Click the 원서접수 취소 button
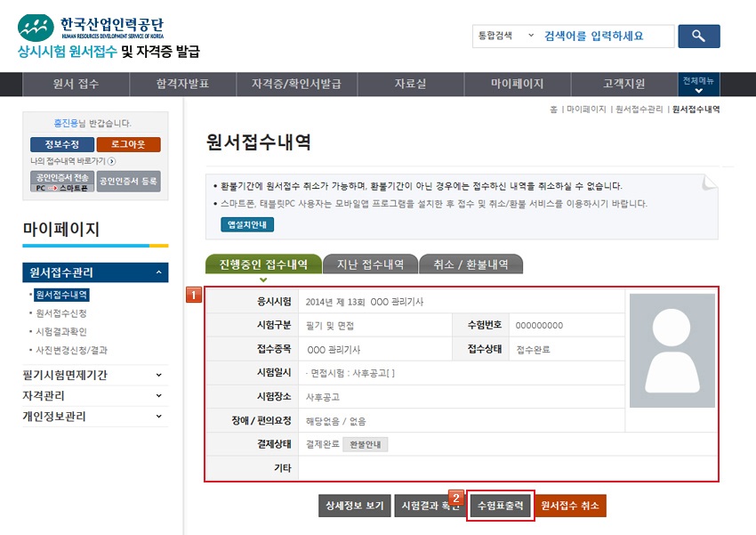Screen dimensions: 756x535 point(570,506)
